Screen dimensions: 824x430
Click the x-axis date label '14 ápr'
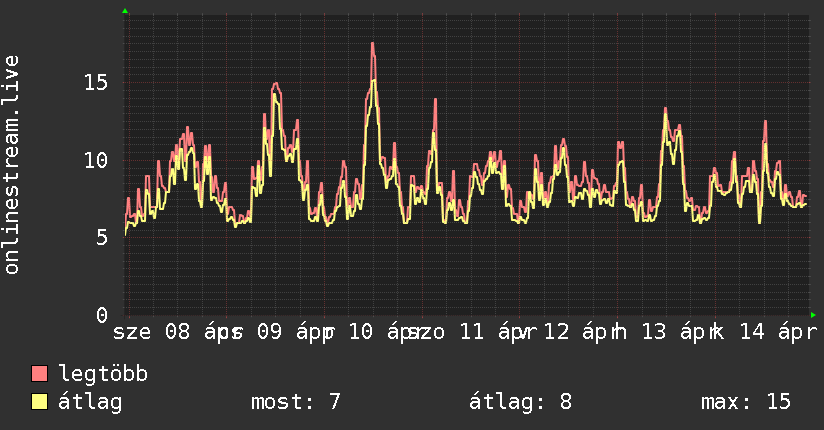click(778, 332)
